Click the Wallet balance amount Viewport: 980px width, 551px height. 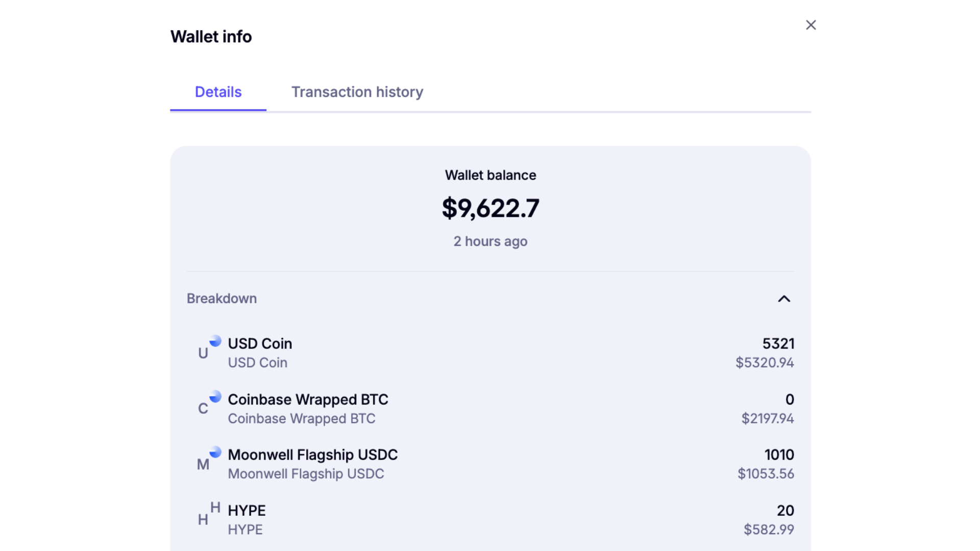coord(490,208)
